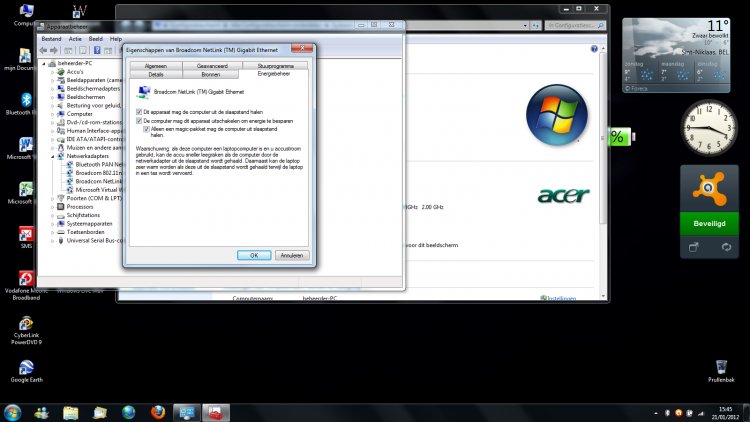
Task: Open the Prullenbak recycle bin
Action: (721, 369)
